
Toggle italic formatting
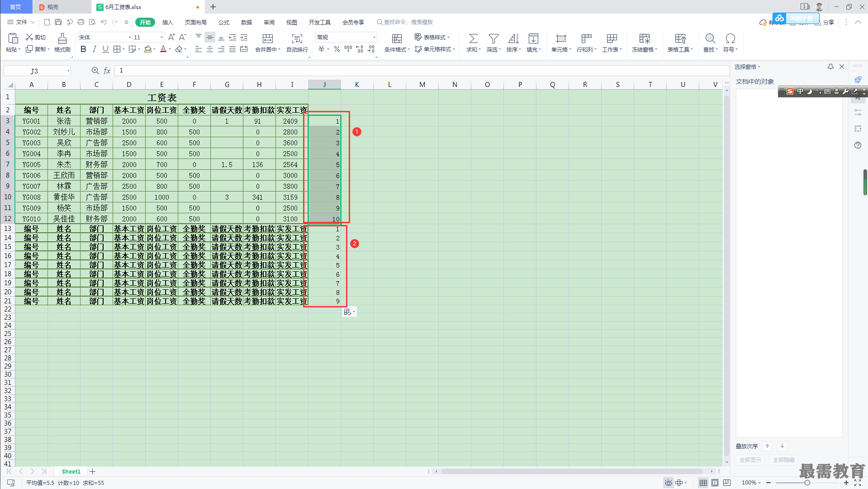click(x=94, y=49)
